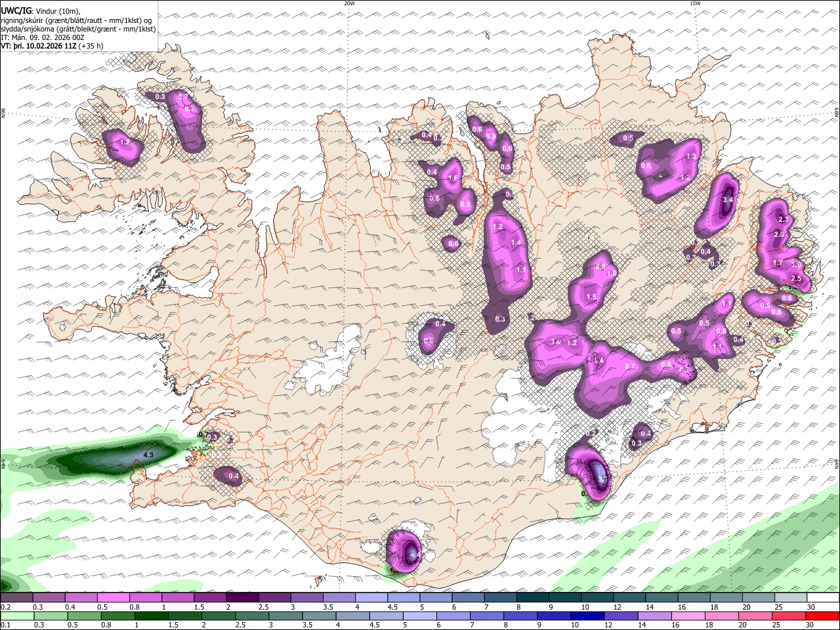840x630 pixels.
Task: Pick the pink bottom-row swatch between 16 and 18
Action: pyautogui.click(x=688, y=616)
